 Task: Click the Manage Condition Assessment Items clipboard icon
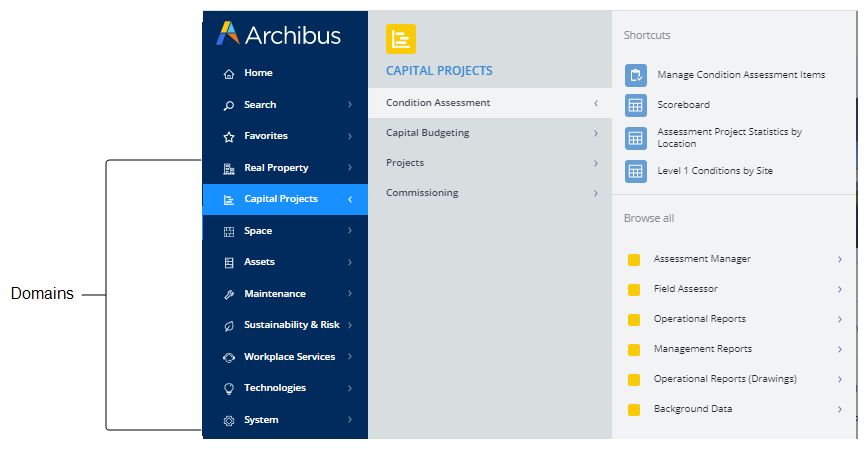(x=635, y=75)
